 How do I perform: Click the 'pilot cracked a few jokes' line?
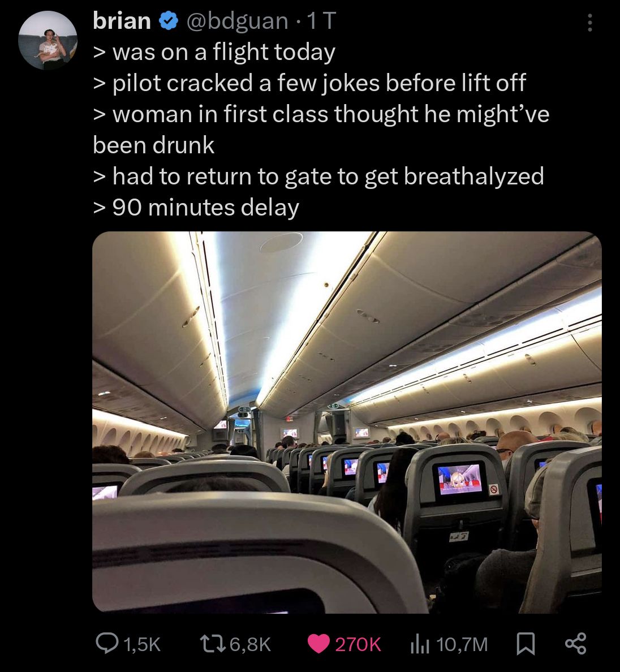click(x=309, y=83)
